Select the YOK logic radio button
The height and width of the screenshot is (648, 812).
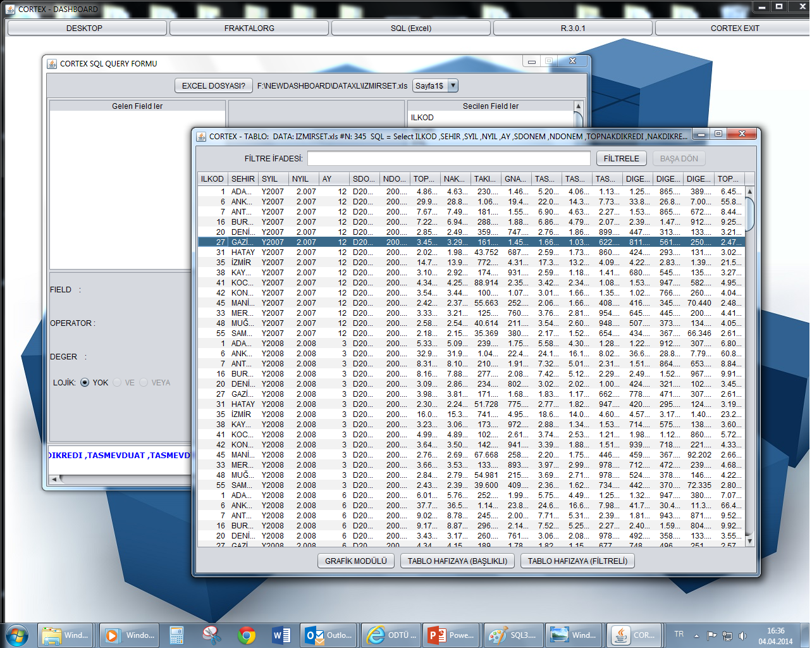(x=85, y=382)
